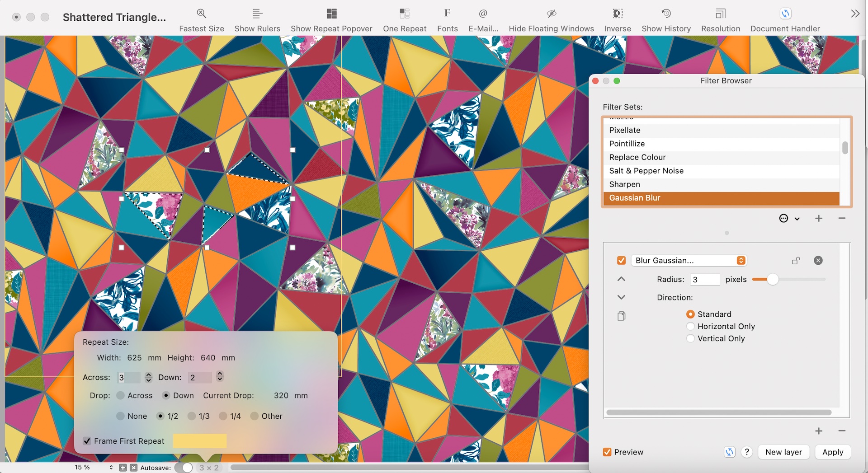The image size is (868, 473).
Task: Toggle the Preview checkbox
Action: (x=607, y=452)
